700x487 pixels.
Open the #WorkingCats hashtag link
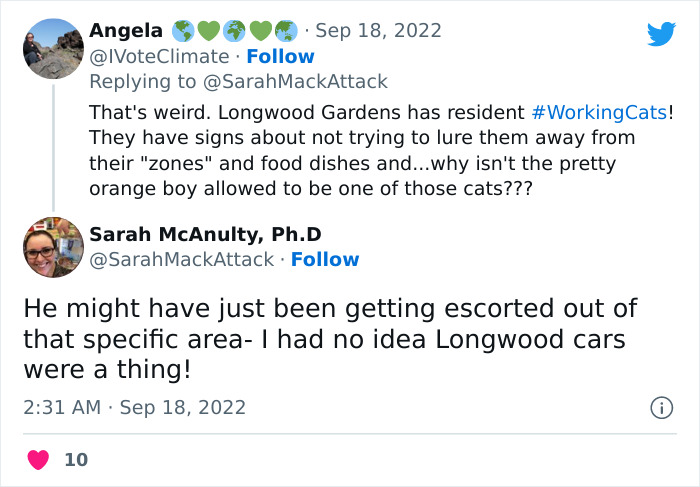[x=600, y=112]
